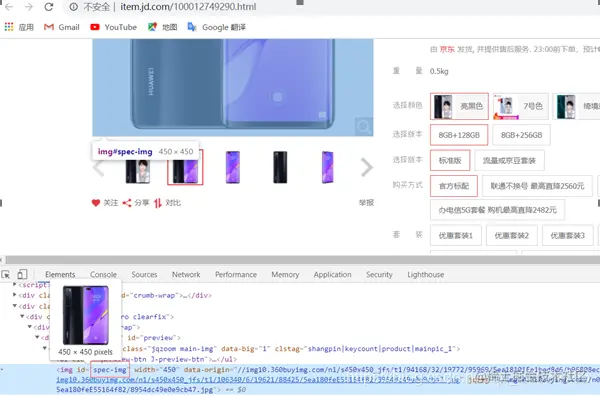This screenshot has height=396, width=600.
Task: Click the report link below the gallery
Action: point(366,202)
